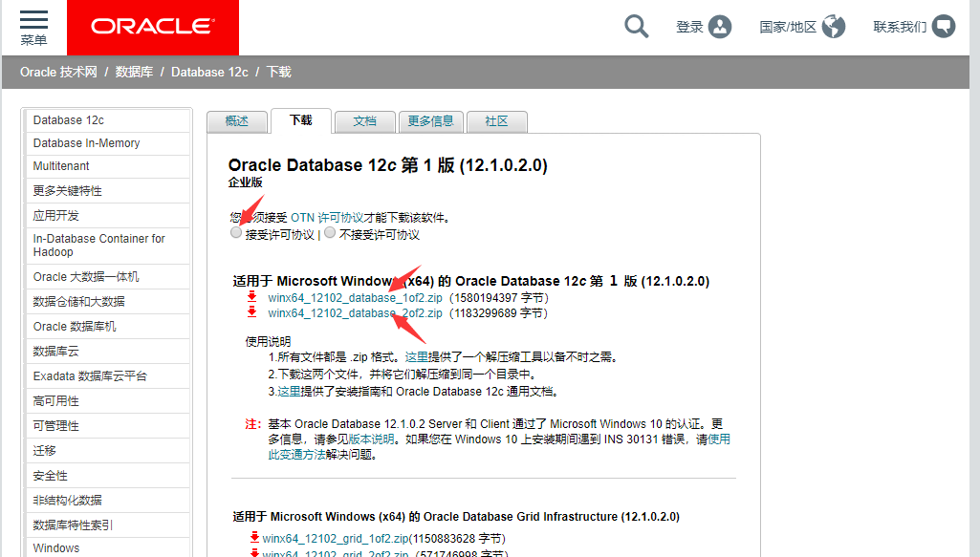Open Database 12c sidebar item
980x557 pixels.
click(x=107, y=119)
